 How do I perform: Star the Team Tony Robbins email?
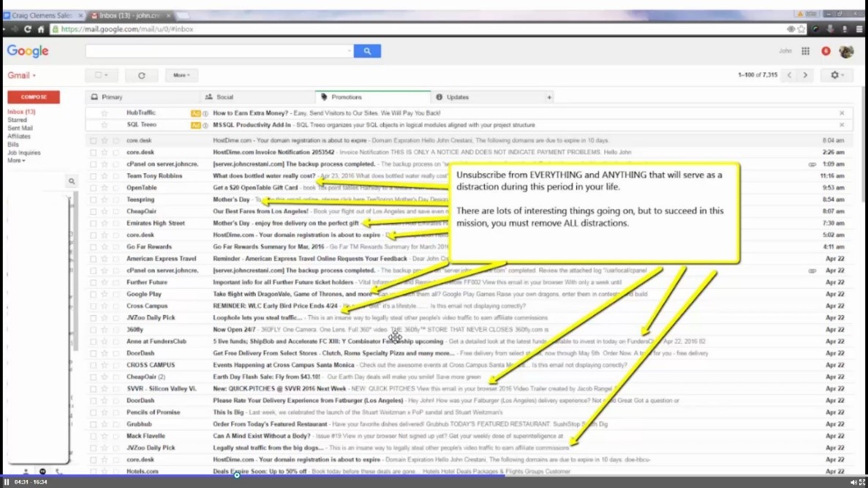coord(104,176)
